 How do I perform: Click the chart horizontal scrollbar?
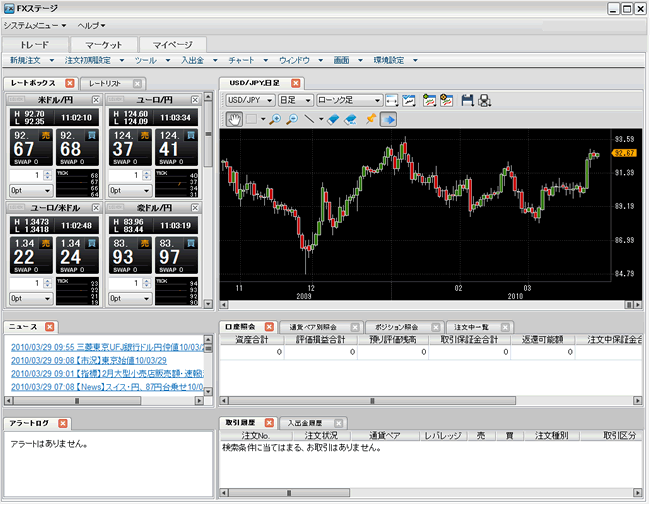pos(431,305)
